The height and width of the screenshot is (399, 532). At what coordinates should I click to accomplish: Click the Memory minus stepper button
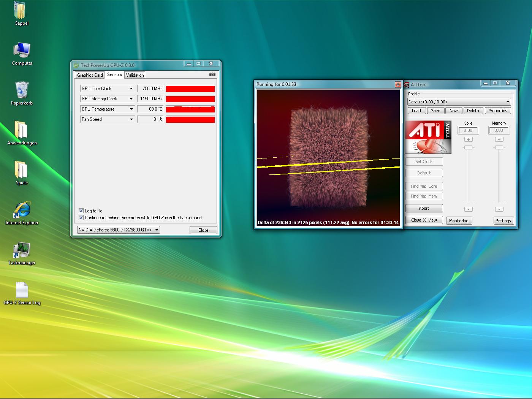(499, 209)
